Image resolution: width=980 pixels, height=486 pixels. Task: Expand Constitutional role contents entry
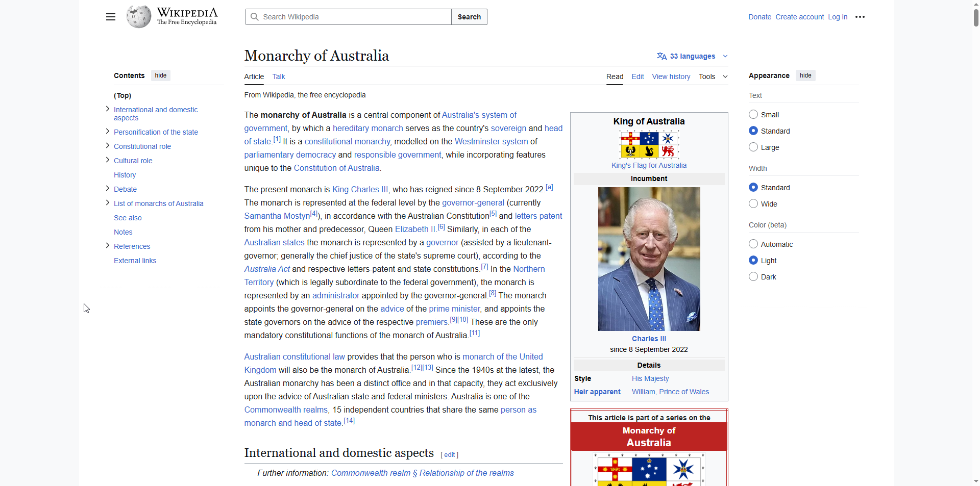click(108, 145)
